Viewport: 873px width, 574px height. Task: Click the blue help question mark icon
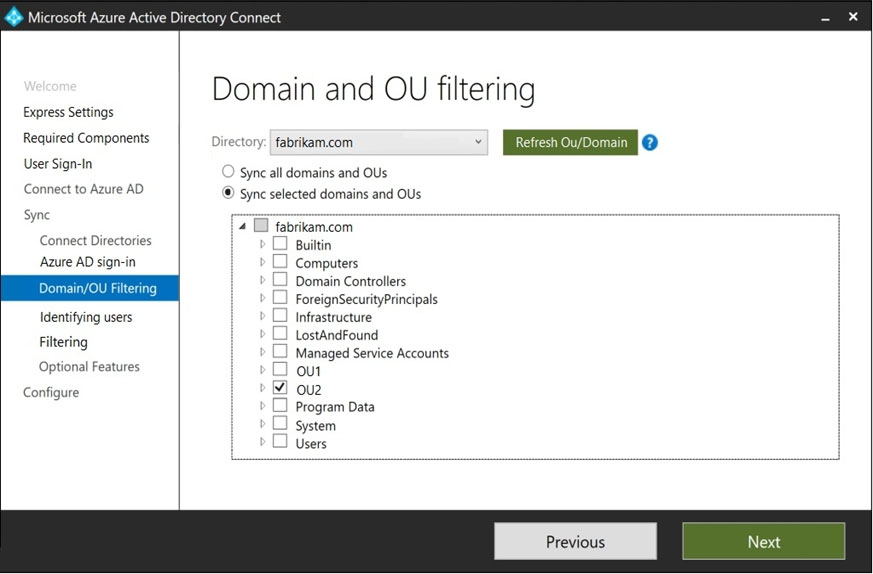click(x=649, y=143)
